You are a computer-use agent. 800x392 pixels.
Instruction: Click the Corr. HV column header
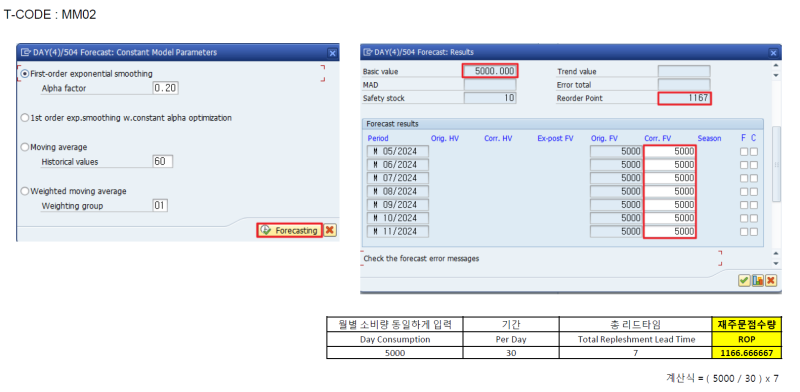[498, 138]
